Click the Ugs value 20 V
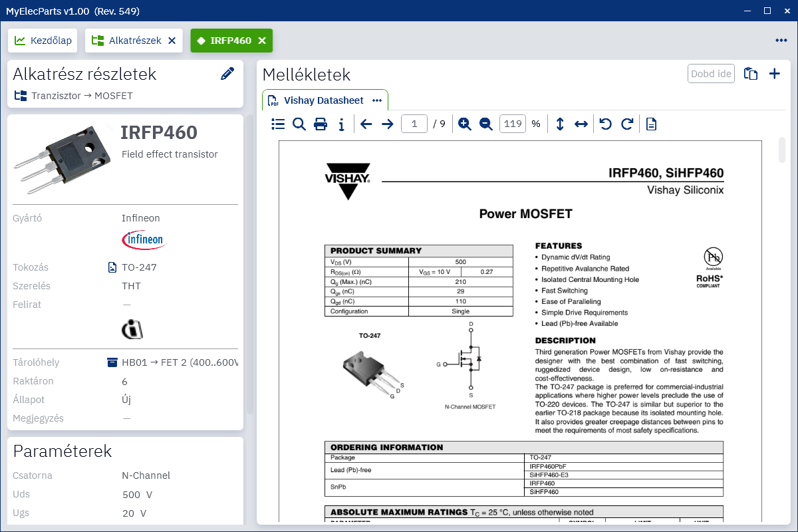 pos(134,513)
